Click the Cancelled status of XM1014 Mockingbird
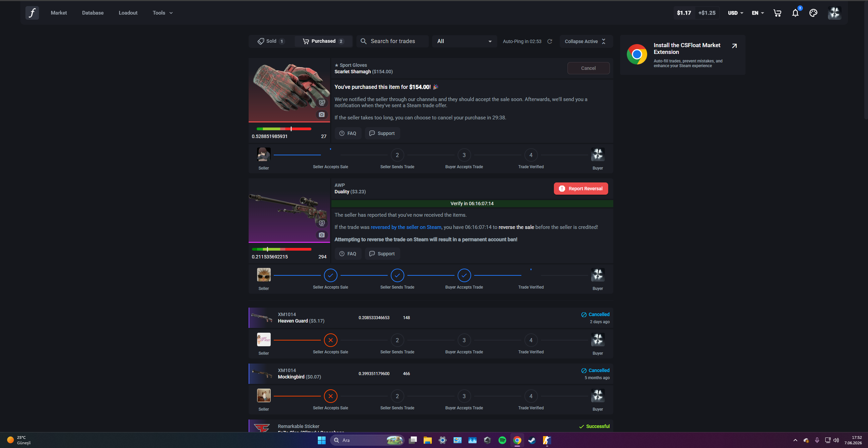The height and width of the screenshot is (448, 868). [595, 371]
